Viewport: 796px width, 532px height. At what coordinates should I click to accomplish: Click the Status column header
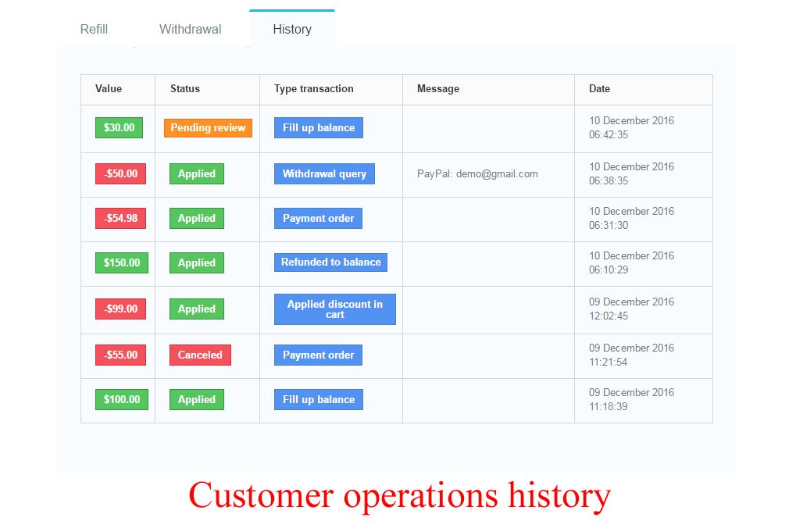pyautogui.click(x=185, y=89)
